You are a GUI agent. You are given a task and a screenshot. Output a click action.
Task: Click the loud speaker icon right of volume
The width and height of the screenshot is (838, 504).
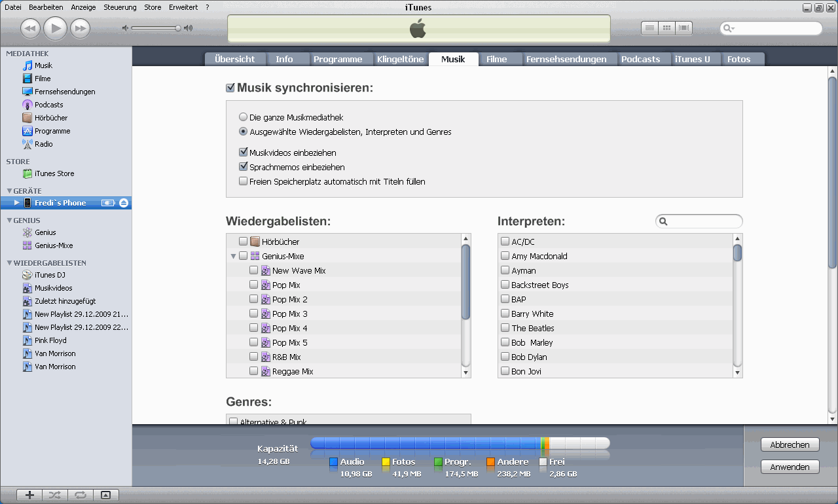tap(188, 28)
